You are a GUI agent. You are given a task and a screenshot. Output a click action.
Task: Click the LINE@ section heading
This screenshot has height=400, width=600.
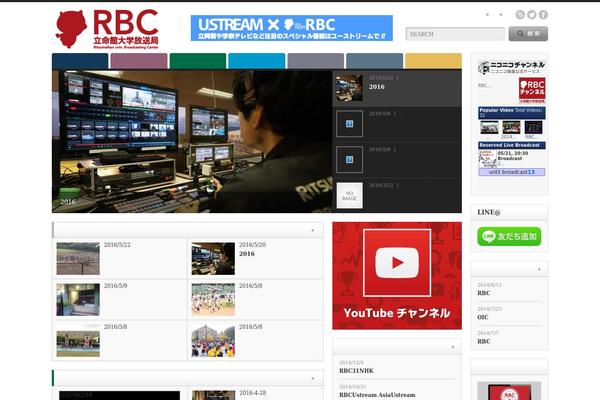[489, 212]
